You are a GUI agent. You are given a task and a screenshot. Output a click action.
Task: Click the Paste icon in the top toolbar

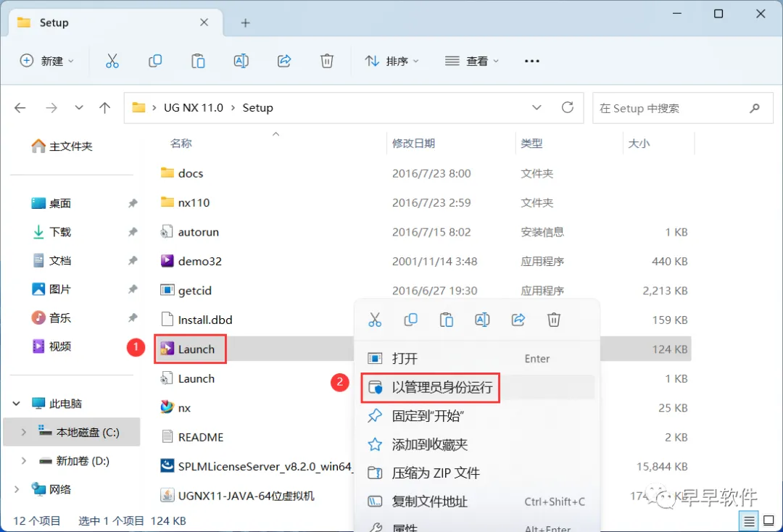tap(198, 61)
